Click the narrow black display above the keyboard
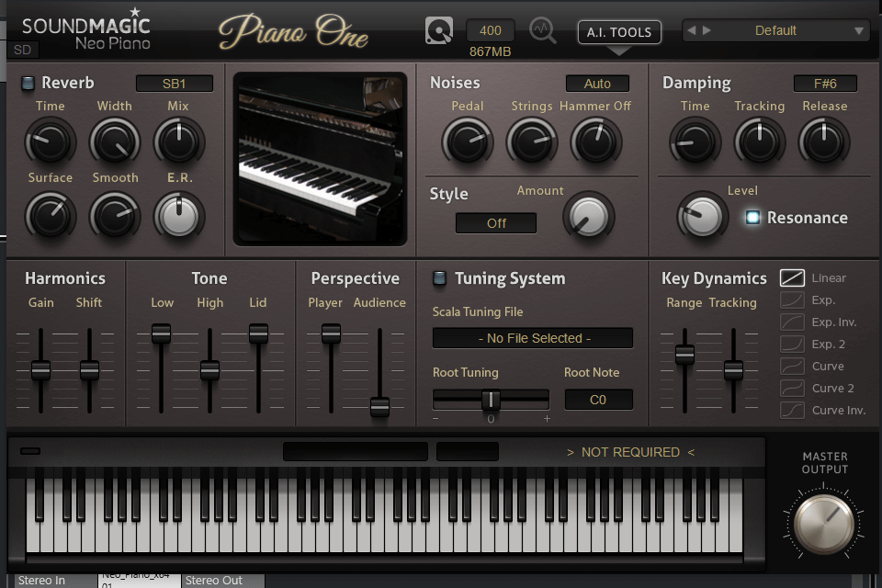 click(468, 451)
